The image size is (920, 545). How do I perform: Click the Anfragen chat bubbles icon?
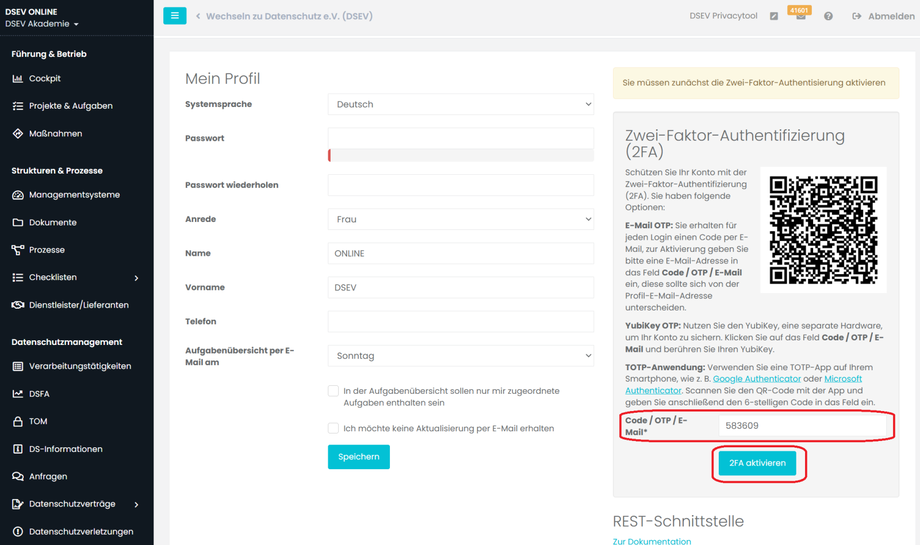click(x=18, y=476)
